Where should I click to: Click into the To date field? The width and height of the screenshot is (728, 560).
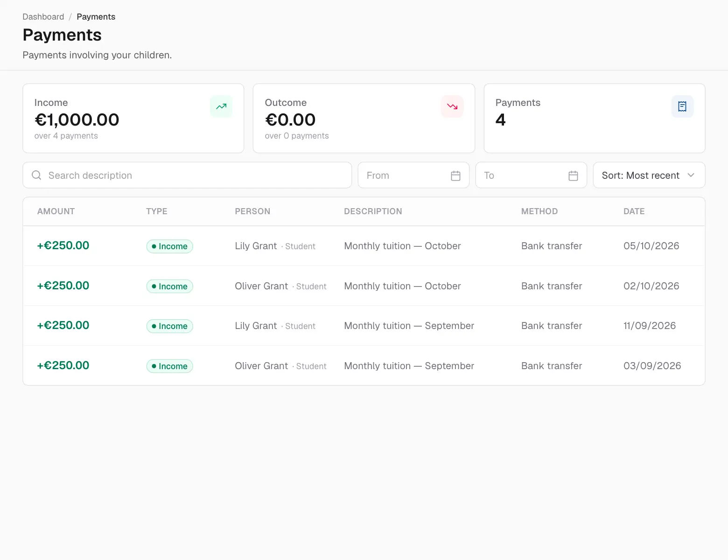531,175
